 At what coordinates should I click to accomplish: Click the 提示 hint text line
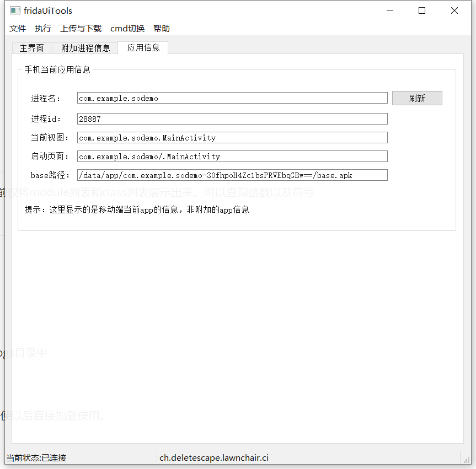pos(137,209)
